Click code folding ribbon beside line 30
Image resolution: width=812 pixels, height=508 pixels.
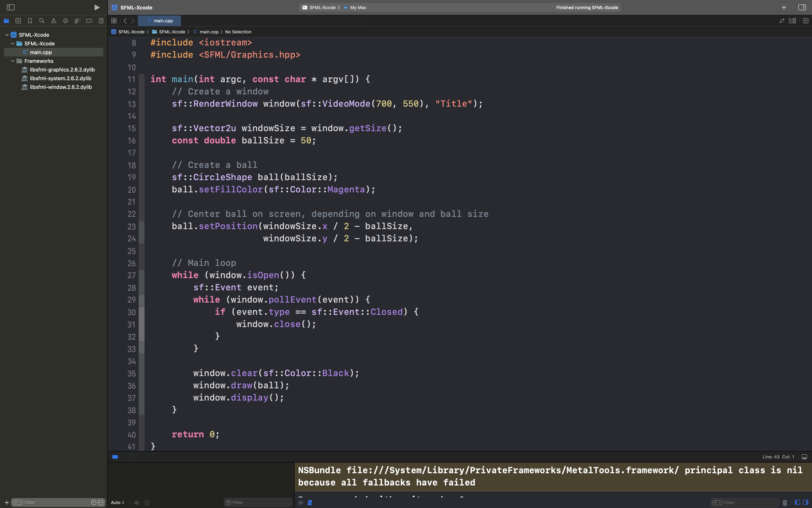click(x=142, y=312)
